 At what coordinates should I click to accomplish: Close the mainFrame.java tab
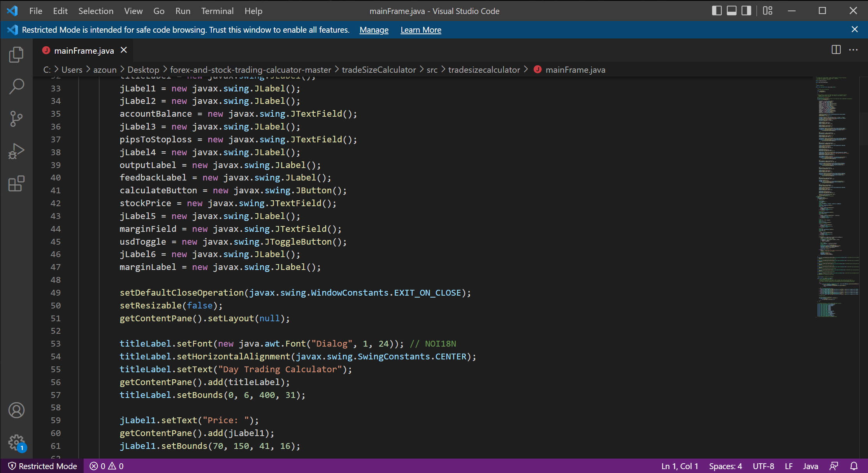tap(124, 50)
